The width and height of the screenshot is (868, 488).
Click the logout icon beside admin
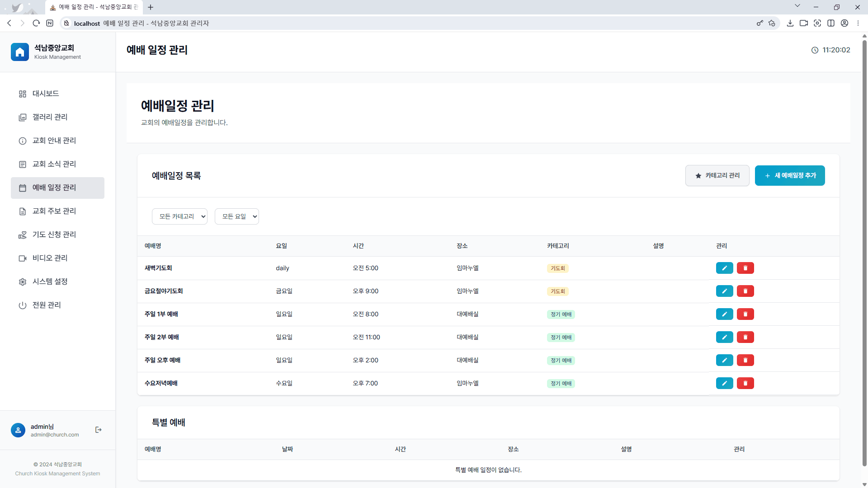coord(99,430)
